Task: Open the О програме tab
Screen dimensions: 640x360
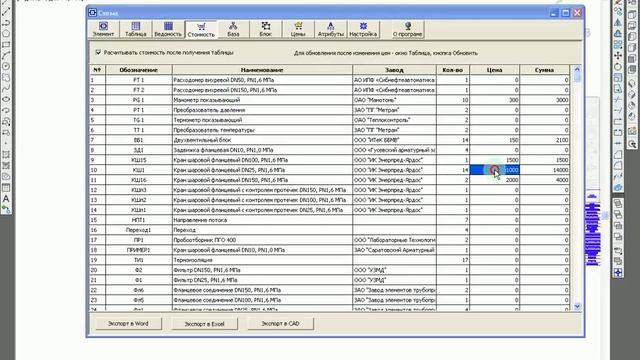Action: pyautogui.click(x=407, y=29)
